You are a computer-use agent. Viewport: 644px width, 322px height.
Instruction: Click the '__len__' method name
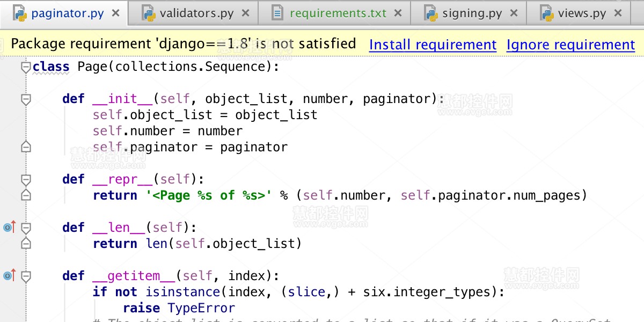119,228
